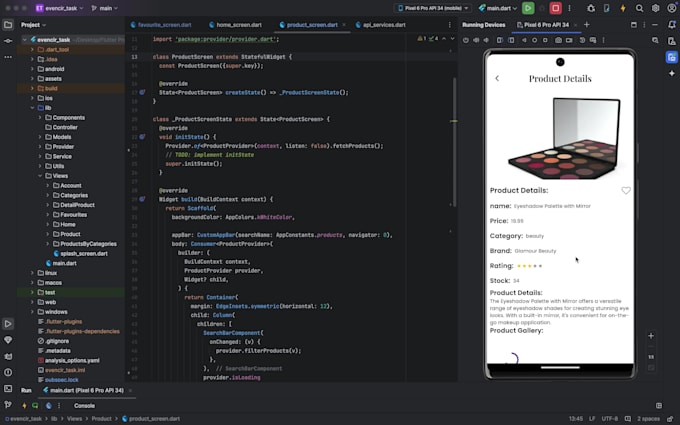Tap the back arrow in the emulator app
The width and height of the screenshot is (680, 425).
click(x=497, y=78)
